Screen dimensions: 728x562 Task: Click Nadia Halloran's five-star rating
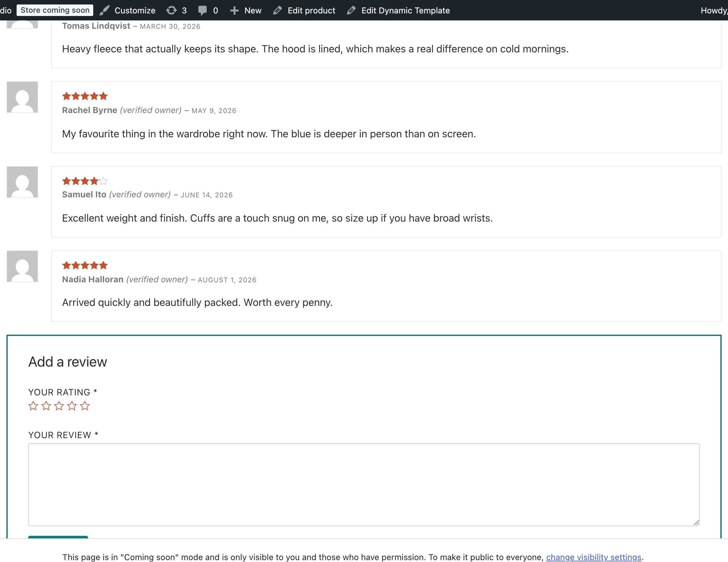[x=85, y=265]
